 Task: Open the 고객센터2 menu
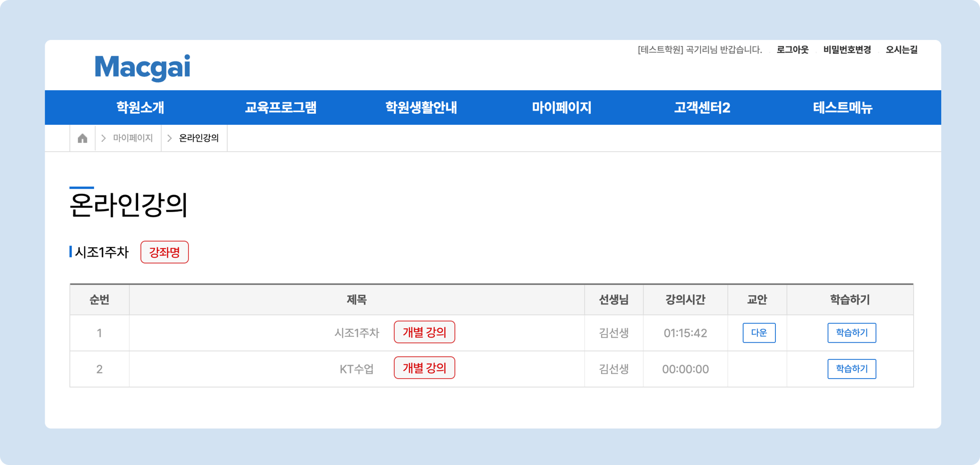tap(702, 107)
